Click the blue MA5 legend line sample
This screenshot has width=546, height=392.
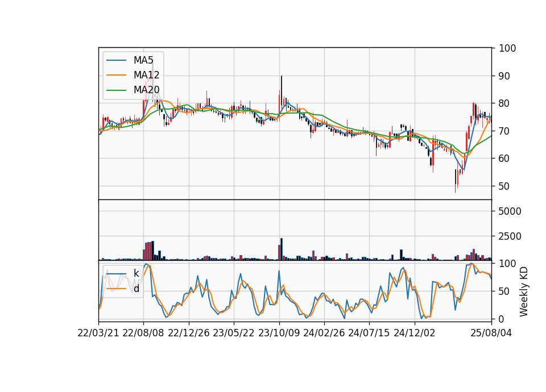116,60
